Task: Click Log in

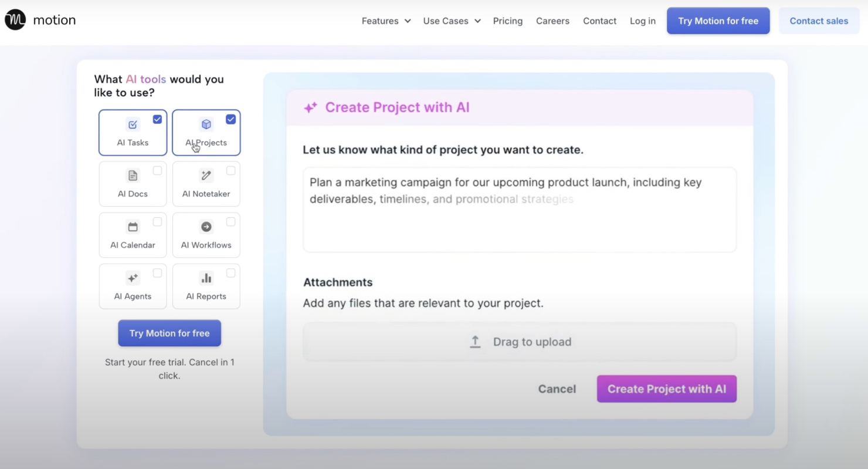Action: [643, 21]
